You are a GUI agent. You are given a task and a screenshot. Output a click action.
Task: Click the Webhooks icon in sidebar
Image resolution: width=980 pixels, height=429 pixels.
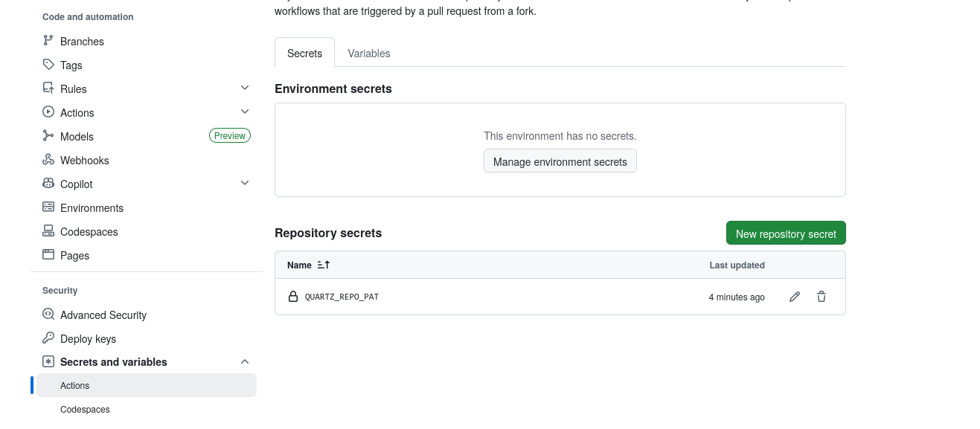click(48, 161)
